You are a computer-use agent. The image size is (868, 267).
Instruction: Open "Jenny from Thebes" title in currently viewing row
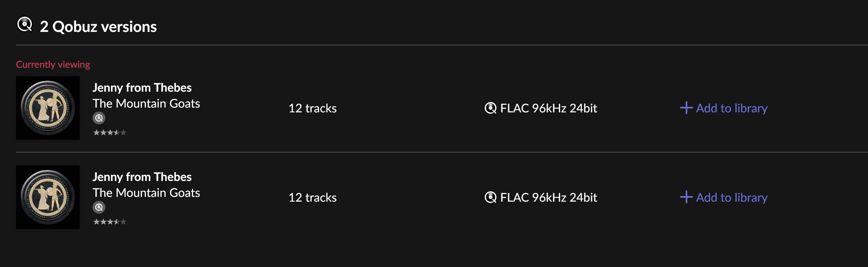coord(142,88)
